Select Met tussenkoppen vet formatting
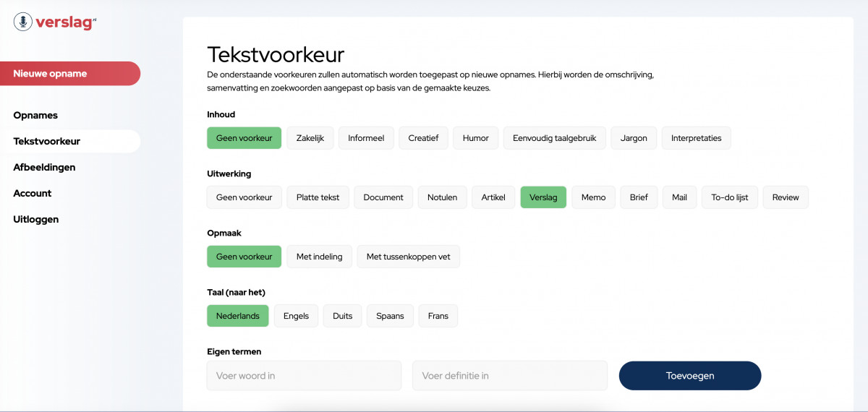The width and height of the screenshot is (868, 412). [408, 257]
